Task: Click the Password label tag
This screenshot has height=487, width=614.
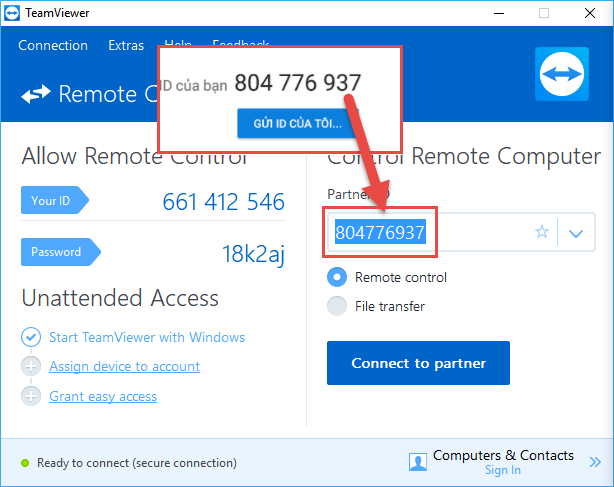Action: (61, 252)
